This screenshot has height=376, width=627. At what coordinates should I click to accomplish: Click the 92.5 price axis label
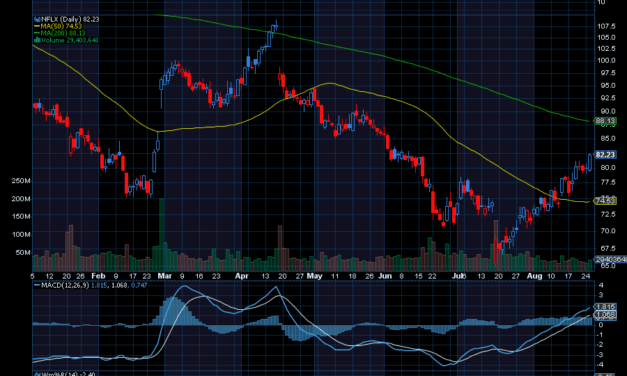pos(607,98)
